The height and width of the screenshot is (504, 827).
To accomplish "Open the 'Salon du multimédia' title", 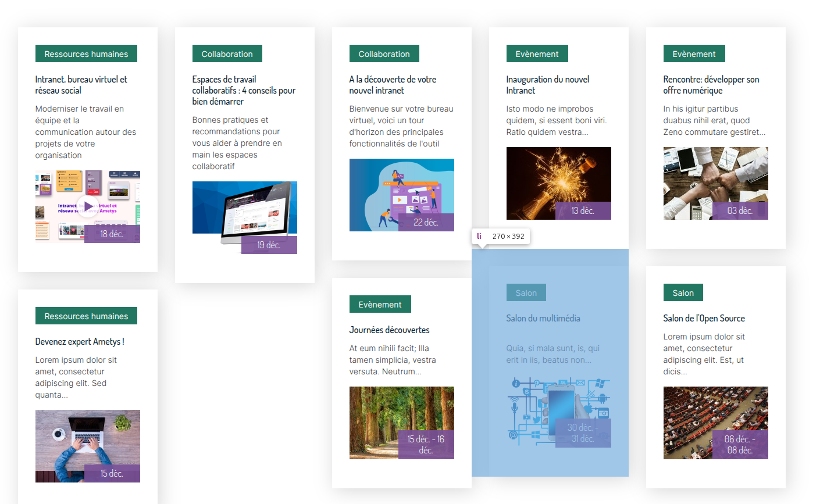I will [543, 319].
